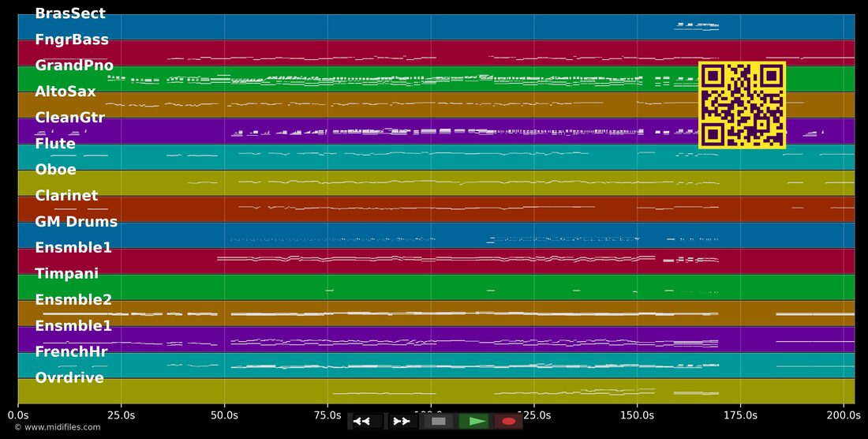Select the FngrBass track label

(72, 39)
